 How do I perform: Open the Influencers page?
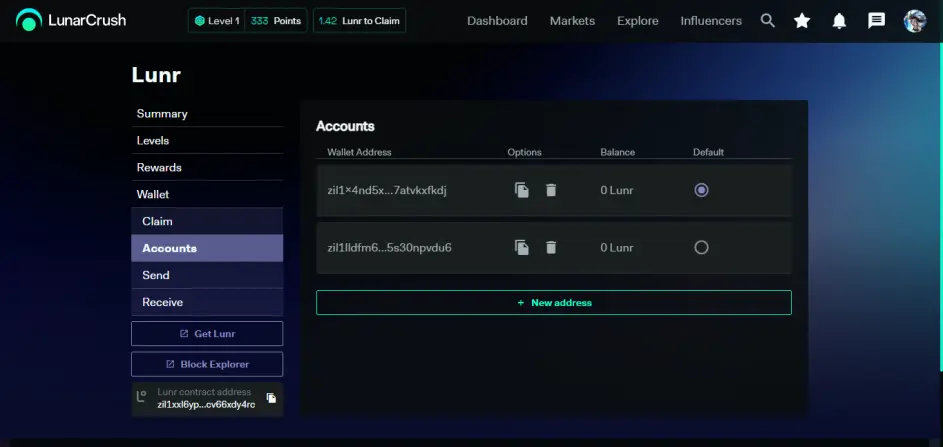point(711,21)
